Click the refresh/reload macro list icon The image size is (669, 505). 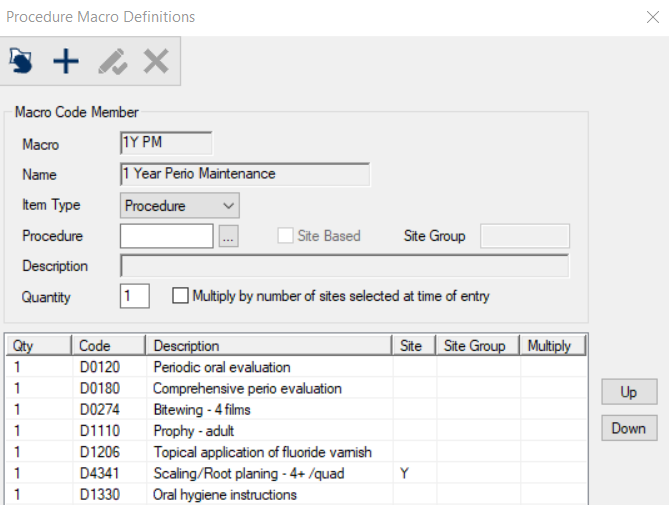pos(20,61)
